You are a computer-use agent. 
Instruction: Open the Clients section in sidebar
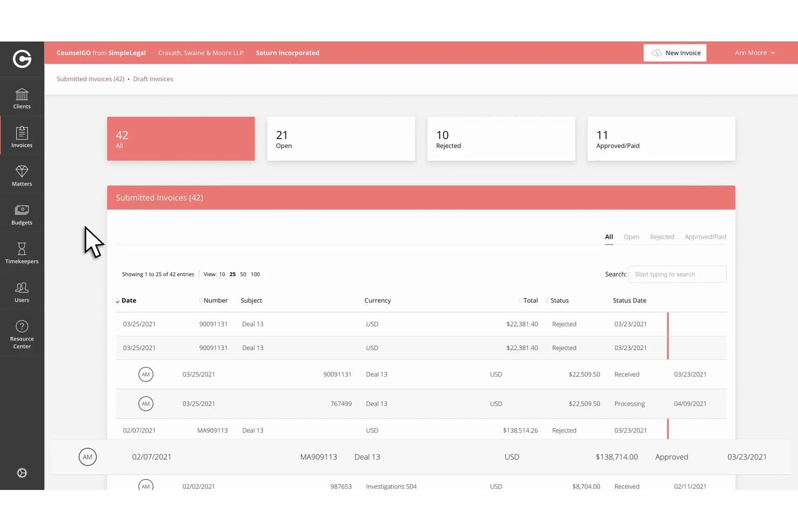[x=22, y=99]
